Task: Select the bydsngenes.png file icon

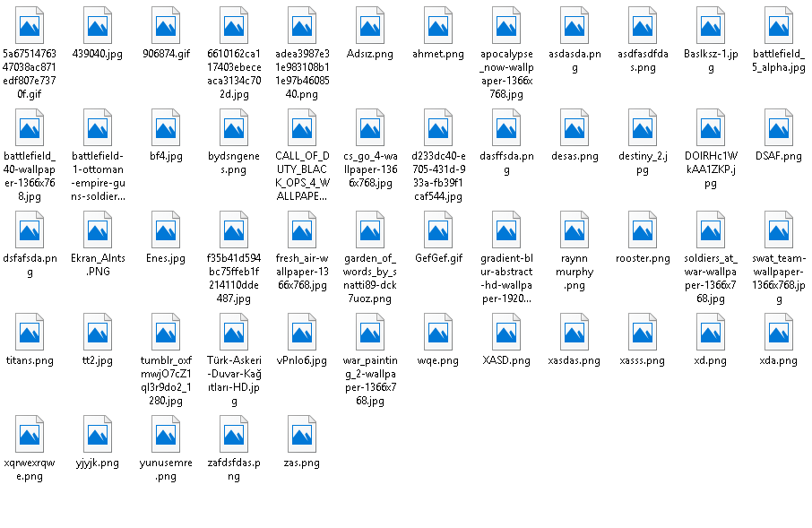Action: coord(234,127)
